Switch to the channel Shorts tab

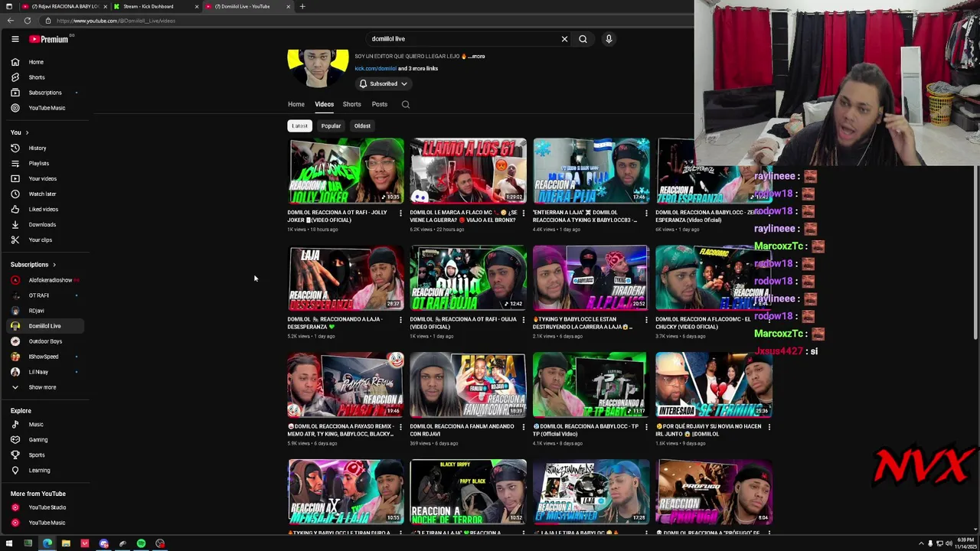[x=351, y=105]
